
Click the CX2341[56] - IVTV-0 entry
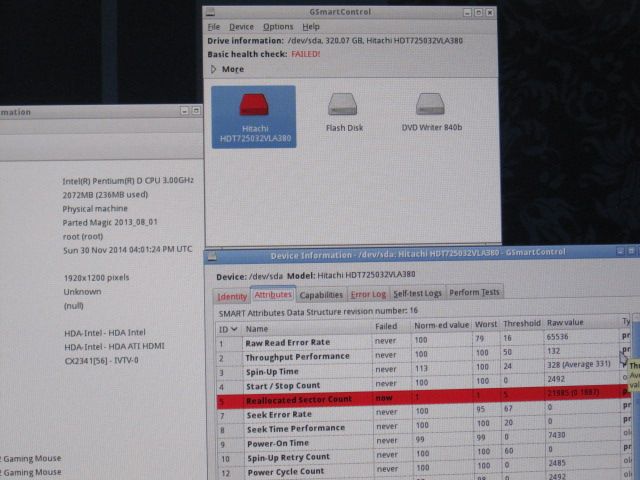[x=102, y=361]
